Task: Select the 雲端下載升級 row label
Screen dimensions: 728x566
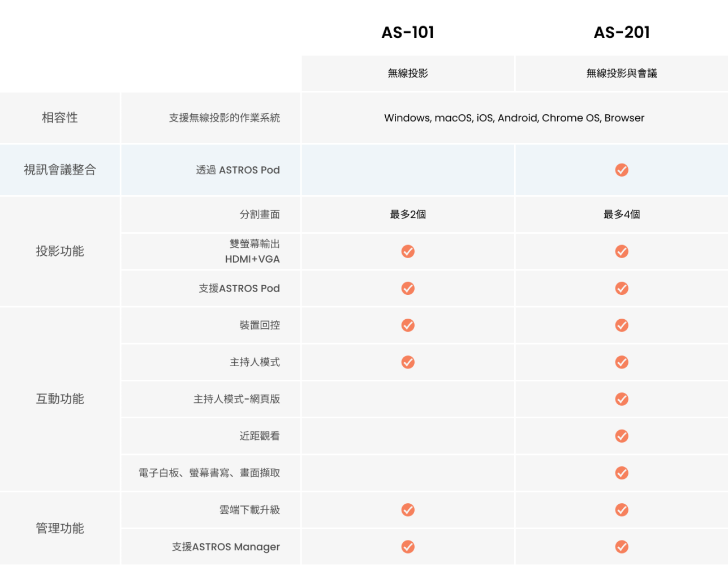Action: tap(249, 510)
